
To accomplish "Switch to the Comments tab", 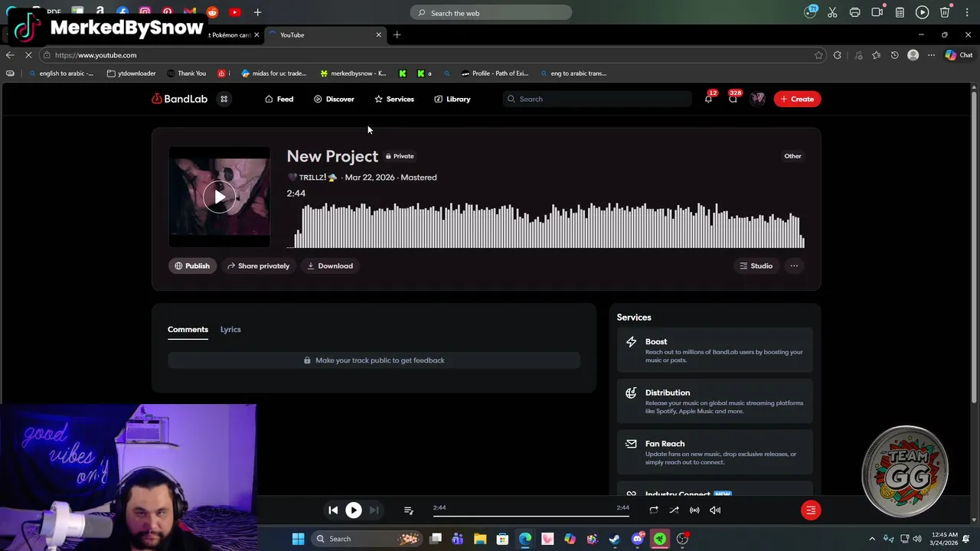I will [x=188, y=329].
